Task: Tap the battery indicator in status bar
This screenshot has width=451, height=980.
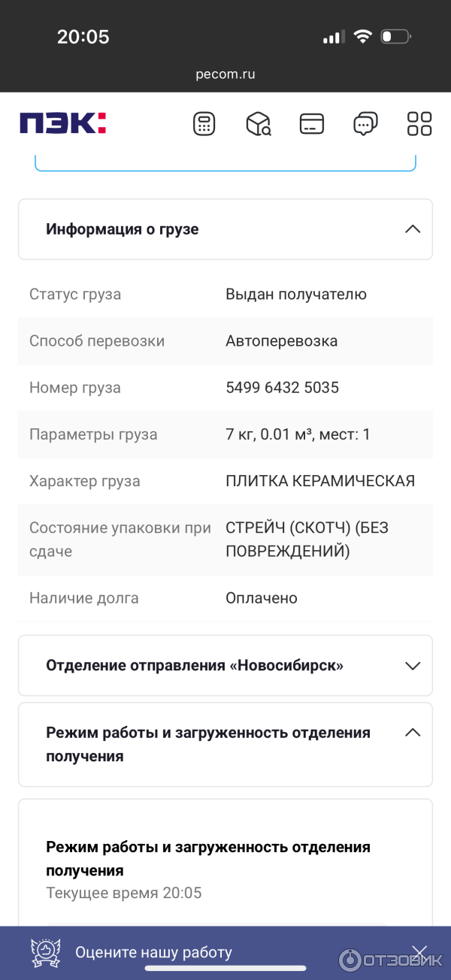Action: (395, 36)
